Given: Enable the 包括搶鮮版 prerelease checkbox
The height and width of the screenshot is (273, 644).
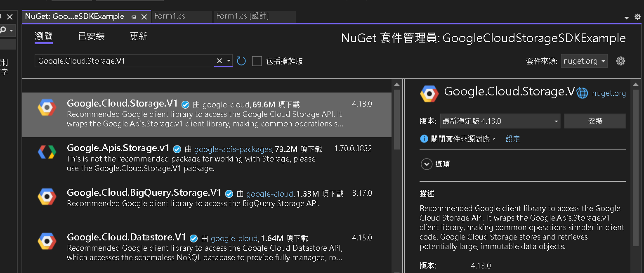Looking at the screenshot, I should [x=257, y=61].
